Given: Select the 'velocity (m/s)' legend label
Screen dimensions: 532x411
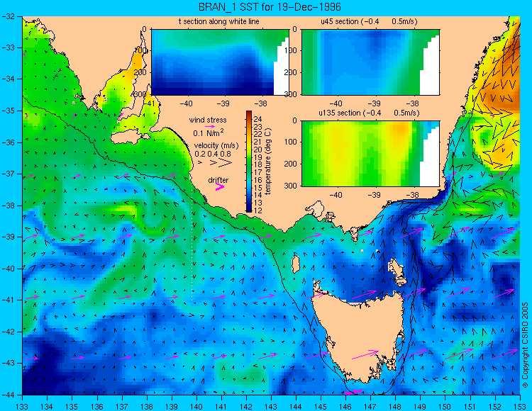Looking at the screenshot, I should pos(216,146).
